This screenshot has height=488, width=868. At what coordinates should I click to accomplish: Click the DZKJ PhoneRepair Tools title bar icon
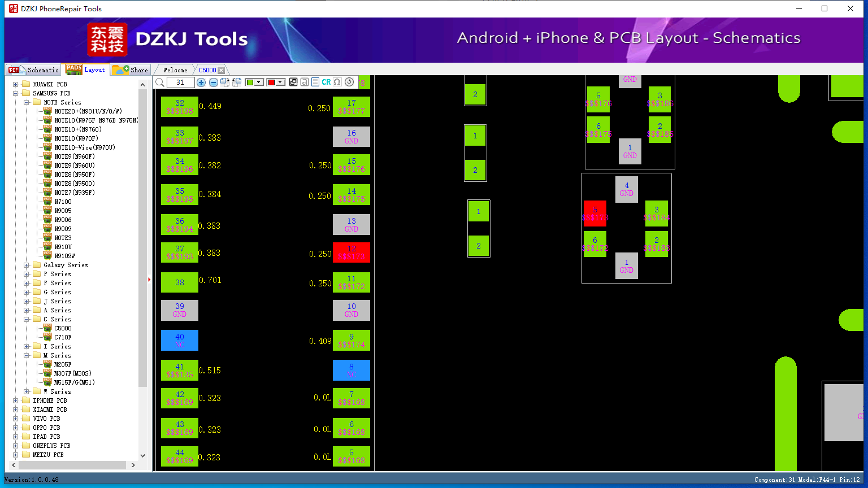point(14,8)
